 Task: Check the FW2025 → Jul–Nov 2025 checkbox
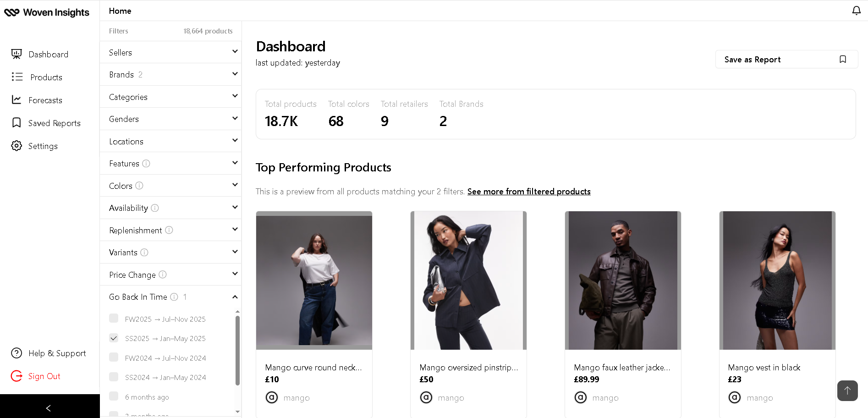coord(114,319)
